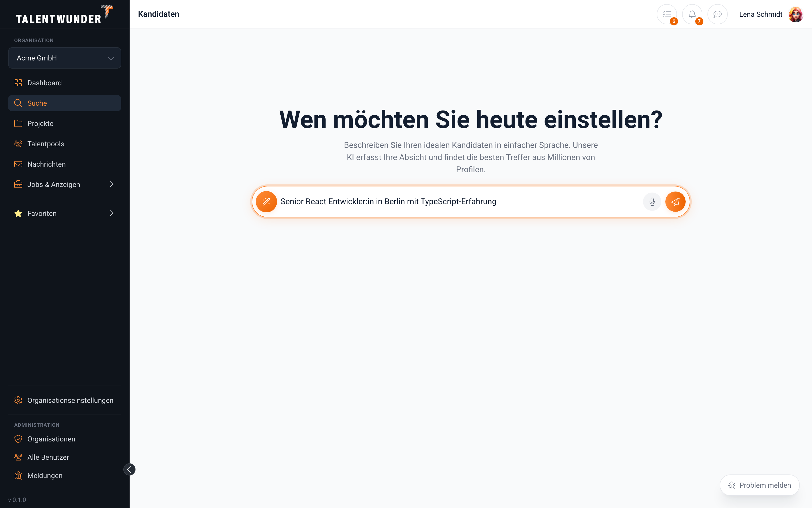Collapse the sidebar with the arrow button

point(129,469)
